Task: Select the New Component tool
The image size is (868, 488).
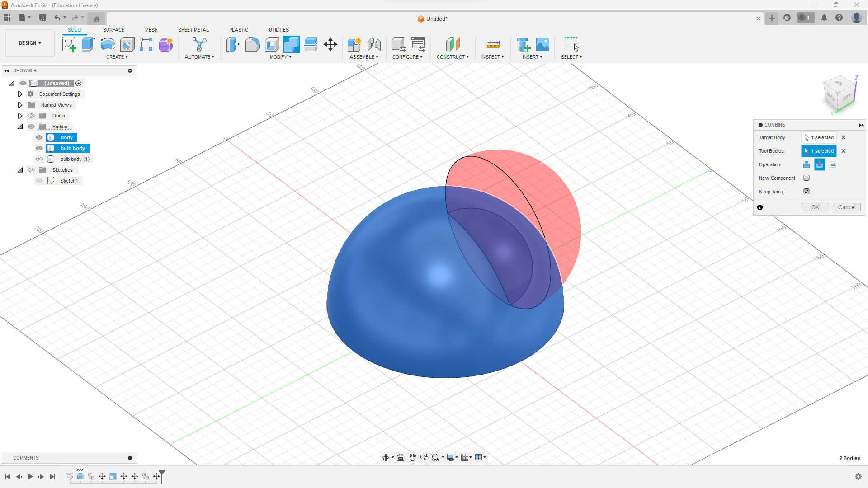Action: click(x=354, y=44)
